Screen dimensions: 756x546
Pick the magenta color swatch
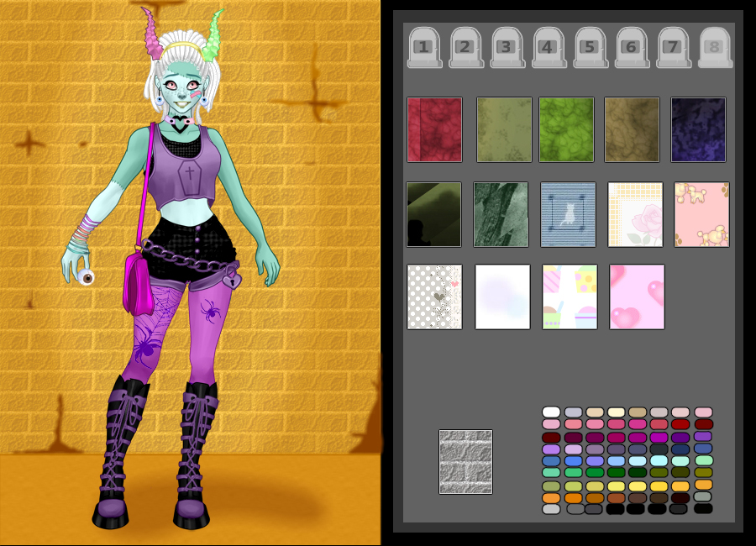tap(659, 438)
